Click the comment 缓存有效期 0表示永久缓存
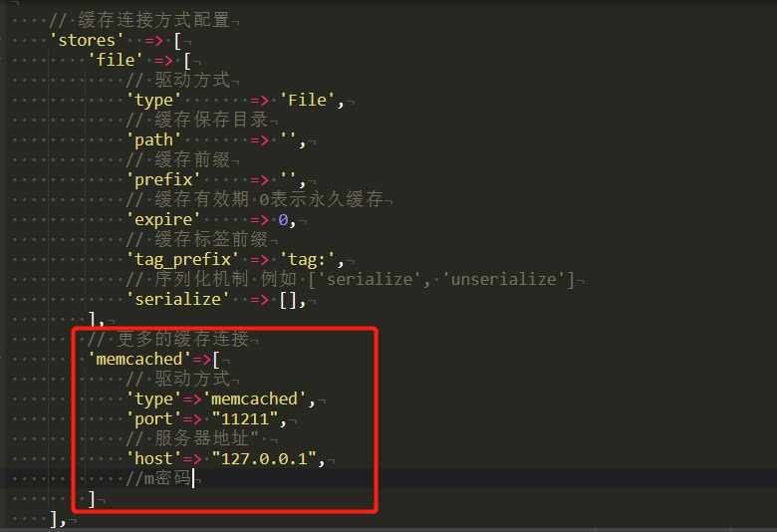 [x=255, y=200]
